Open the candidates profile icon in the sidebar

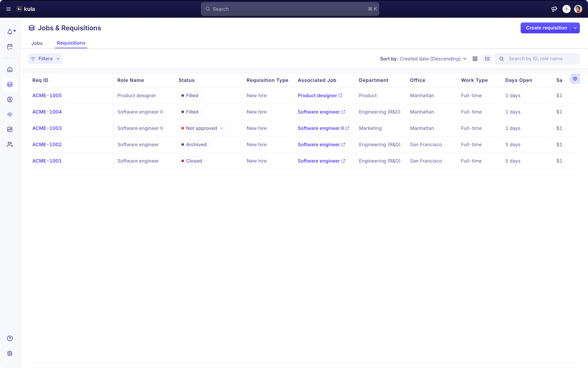pyautogui.click(x=10, y=99)
